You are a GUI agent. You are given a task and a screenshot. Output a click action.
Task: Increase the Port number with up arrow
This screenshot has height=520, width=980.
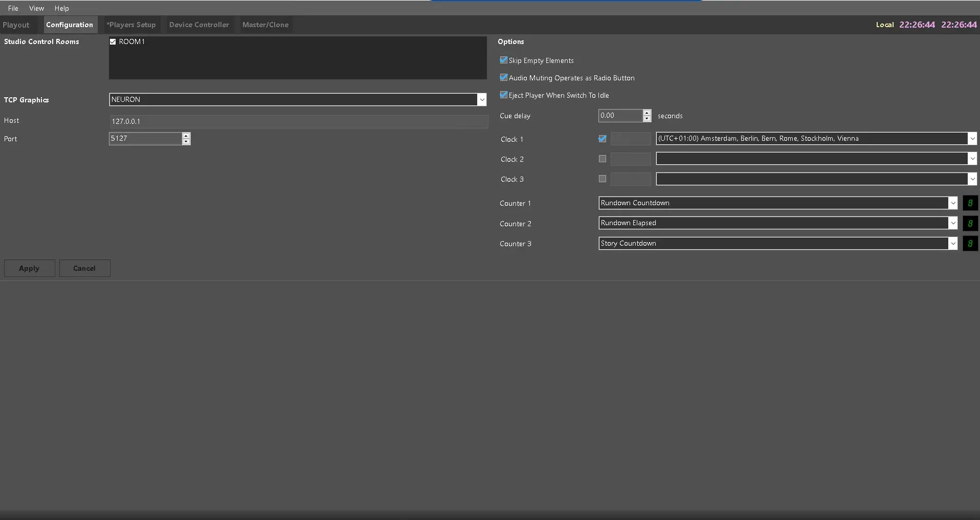186,136
